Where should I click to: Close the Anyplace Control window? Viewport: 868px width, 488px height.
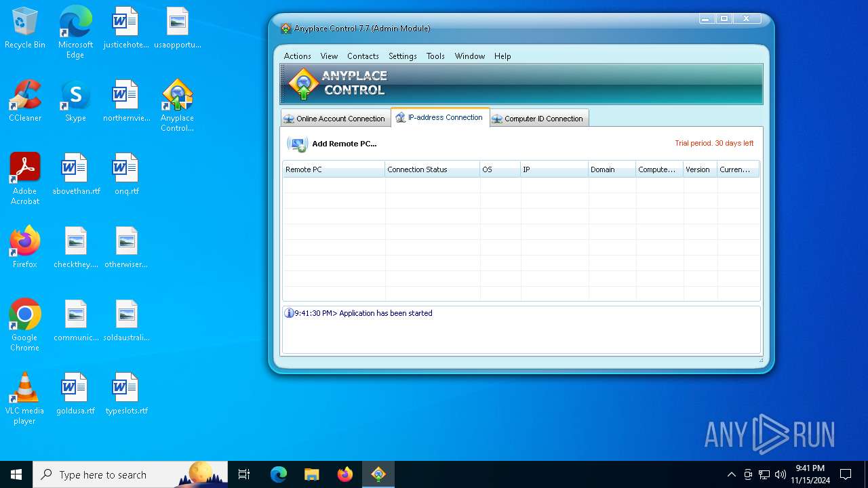pyautogui.click(x=747, y=19)
